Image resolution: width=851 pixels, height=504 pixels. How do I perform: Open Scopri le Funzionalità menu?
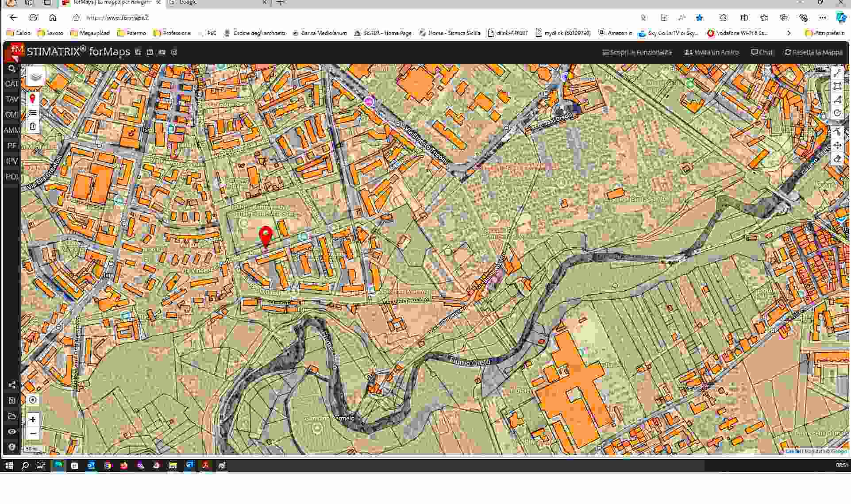[637, 52]
